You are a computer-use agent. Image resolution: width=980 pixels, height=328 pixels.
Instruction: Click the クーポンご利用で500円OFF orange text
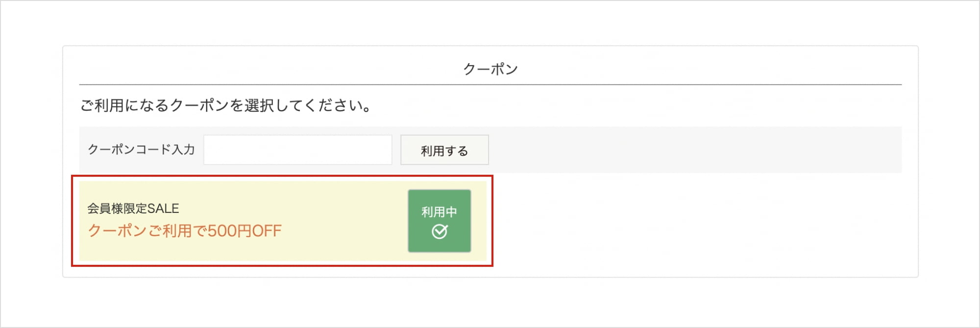pyautogui.click(x=184, y=231)
